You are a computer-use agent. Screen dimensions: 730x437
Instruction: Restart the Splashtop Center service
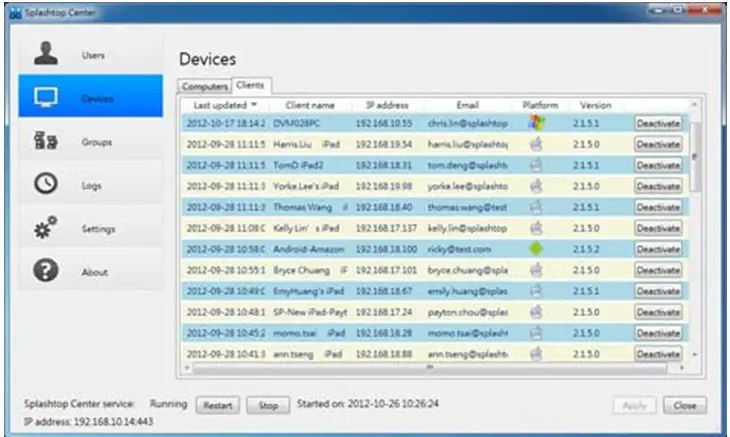(x=217, y=405)
